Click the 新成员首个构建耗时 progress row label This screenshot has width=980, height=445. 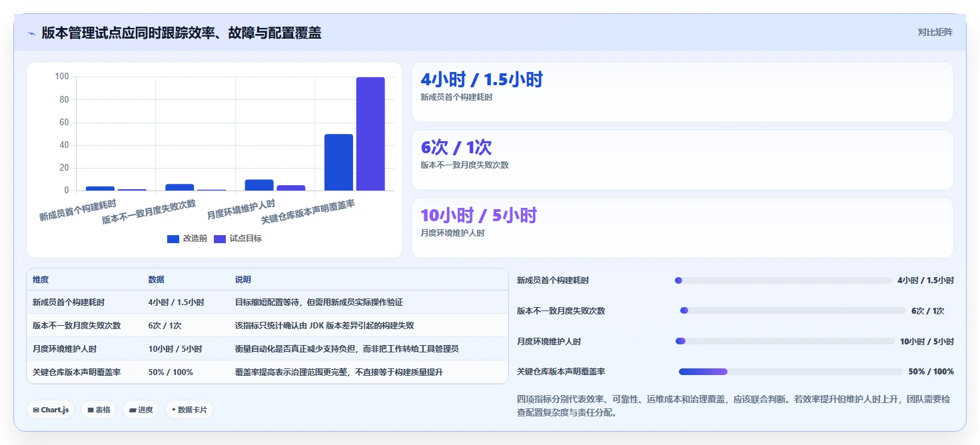[x=553, y=280]
